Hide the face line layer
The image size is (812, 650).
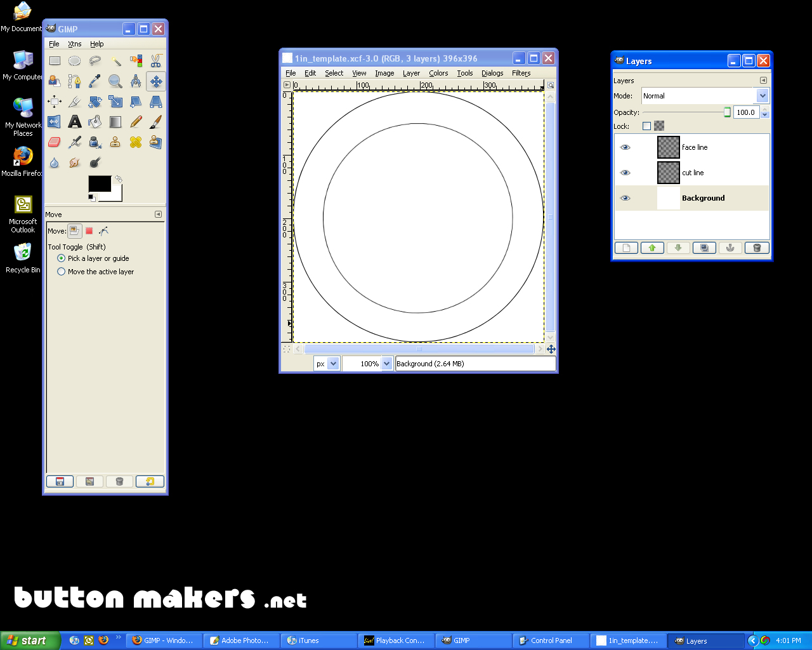click(625, 147)
